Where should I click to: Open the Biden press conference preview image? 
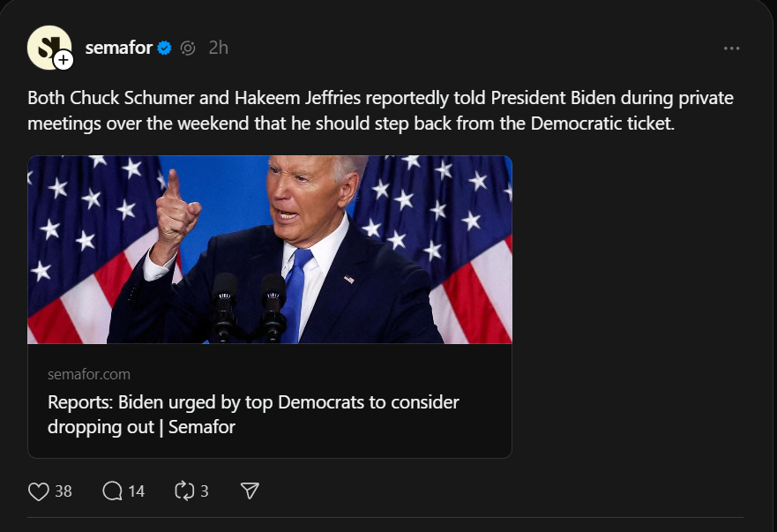(270, 250)
